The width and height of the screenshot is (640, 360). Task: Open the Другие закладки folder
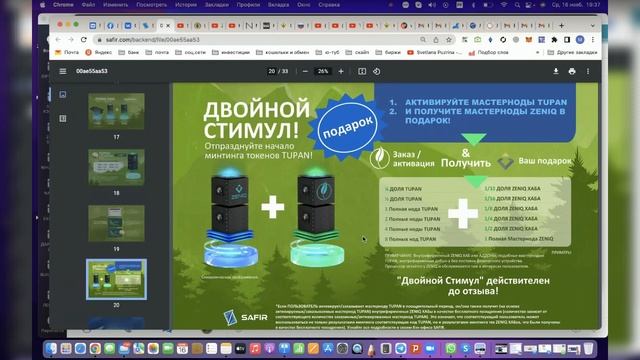[x=572, y=52]
